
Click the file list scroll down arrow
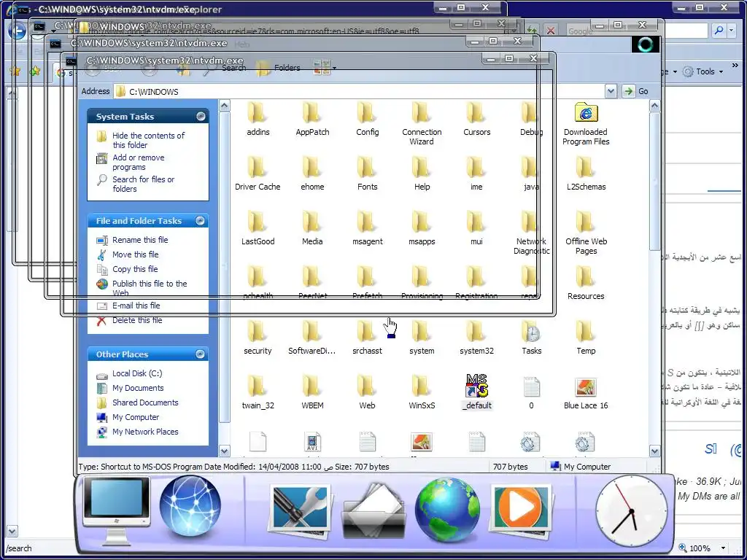point(654,451)
